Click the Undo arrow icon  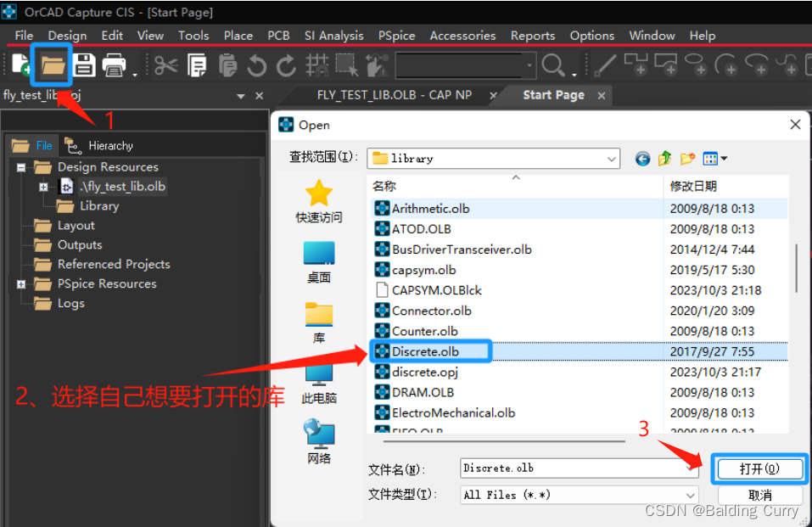pos(256,66)
